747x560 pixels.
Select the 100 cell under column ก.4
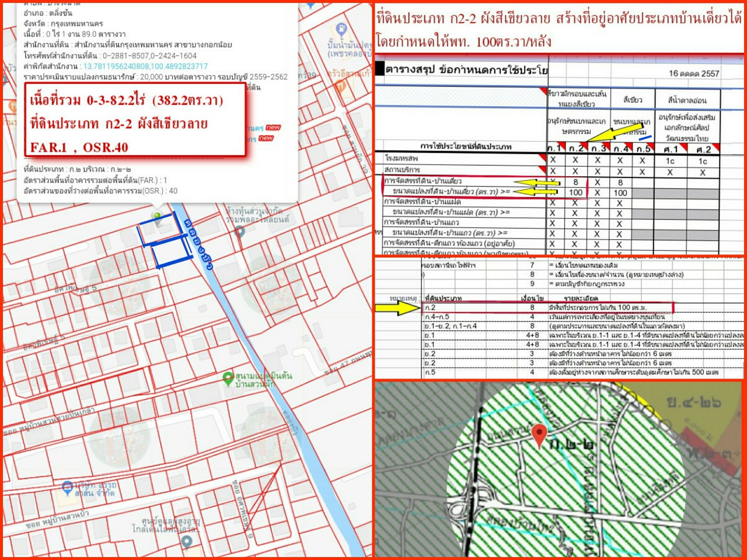tap(620, 192)
